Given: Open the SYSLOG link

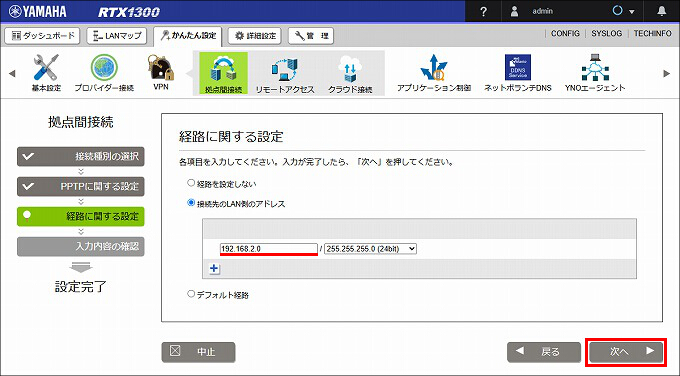Looking at the screenshot, I should 607,33.
